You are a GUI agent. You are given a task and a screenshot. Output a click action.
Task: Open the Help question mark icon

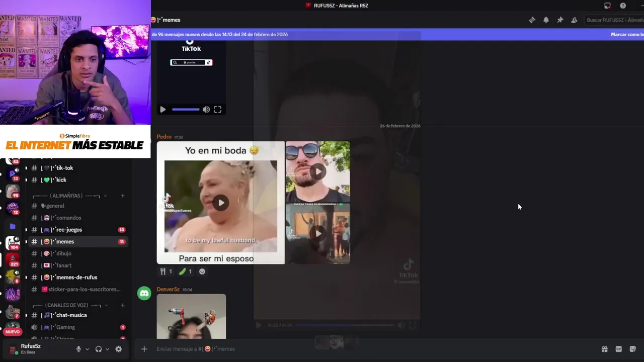coord(623,6)
